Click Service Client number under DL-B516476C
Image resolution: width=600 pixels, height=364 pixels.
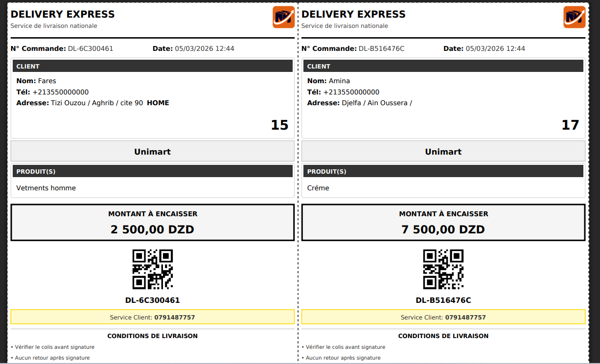coord(465,318)
